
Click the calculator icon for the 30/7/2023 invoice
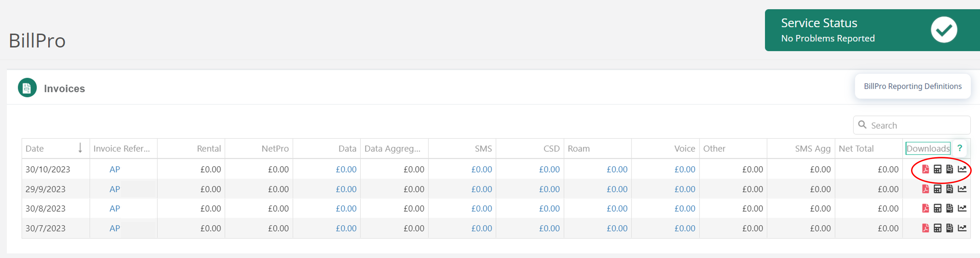[937, 228]
